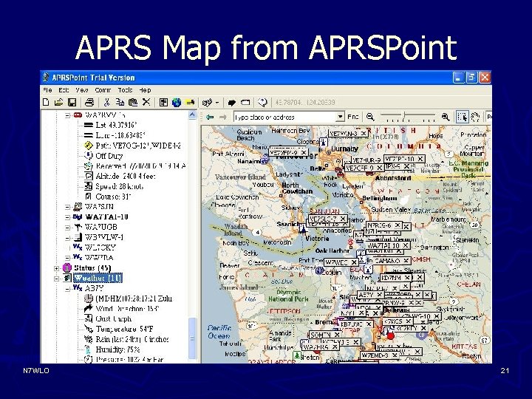The width and height of the screenshot is (532, 399).
Task: Click the Speed: 28 knots row
Action: tap(120, 186)
